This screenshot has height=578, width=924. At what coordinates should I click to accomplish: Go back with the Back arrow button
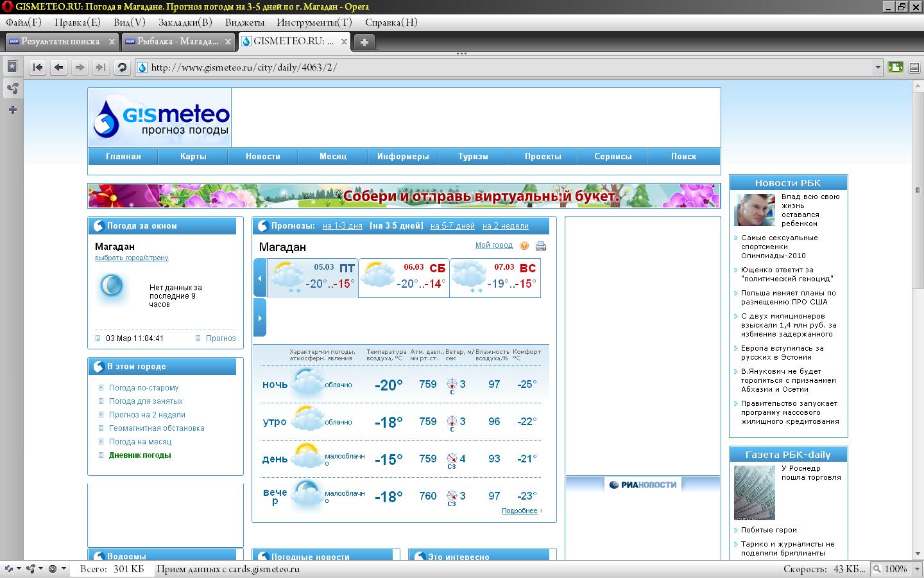click(x=59, y=67)
